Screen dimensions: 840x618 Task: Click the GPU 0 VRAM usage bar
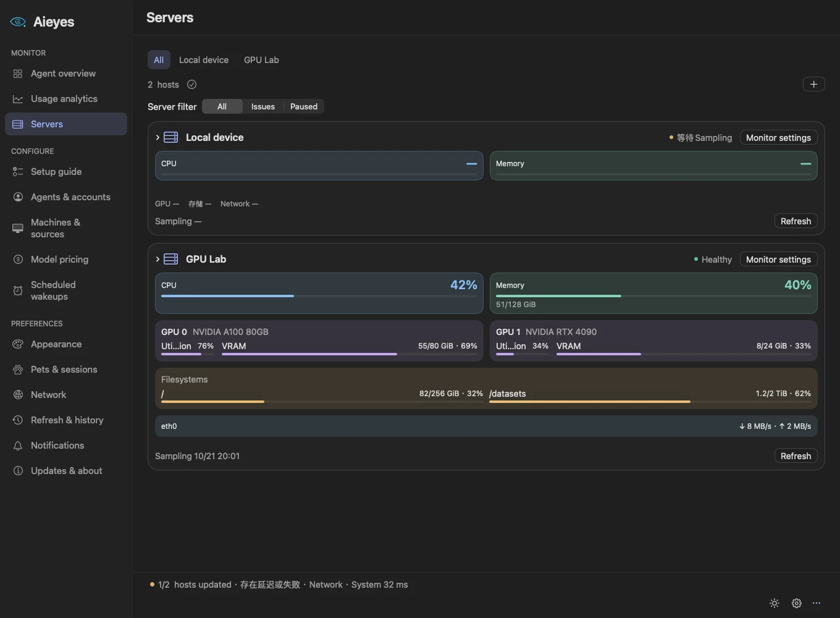(349, 354)
